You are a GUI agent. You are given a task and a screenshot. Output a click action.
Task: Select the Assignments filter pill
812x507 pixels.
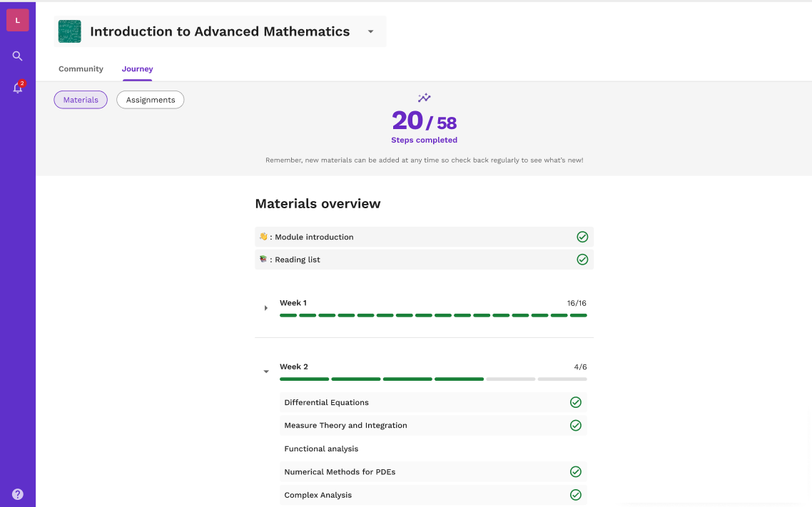click(x=150, y=100)
